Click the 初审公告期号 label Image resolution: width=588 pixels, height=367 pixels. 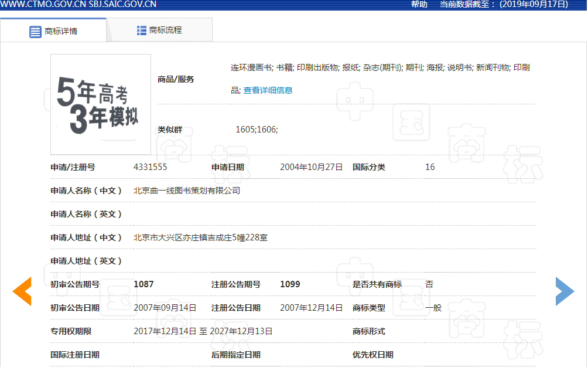[x=75, y=284]
